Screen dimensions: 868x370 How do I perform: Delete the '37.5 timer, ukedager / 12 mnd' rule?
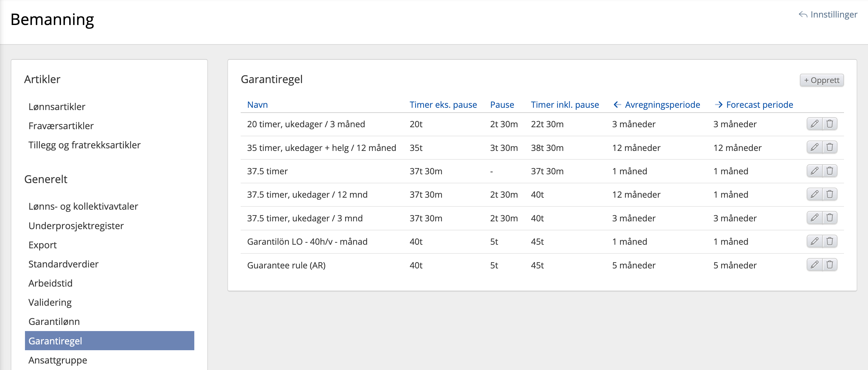point(830,194)
